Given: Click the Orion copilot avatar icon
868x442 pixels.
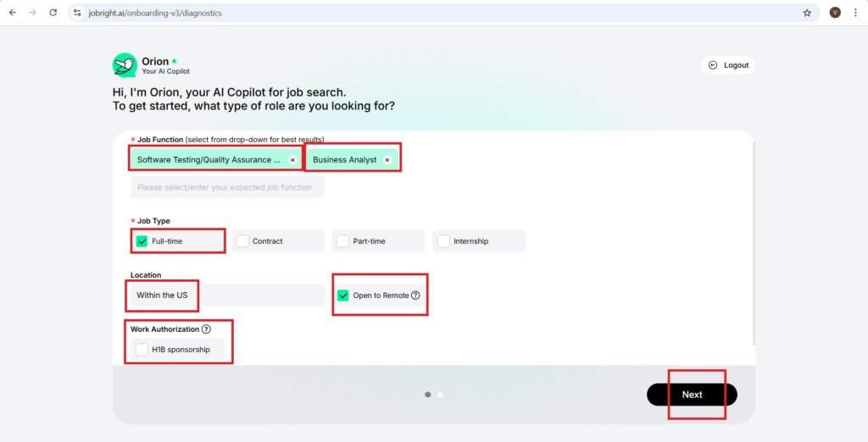Looking at the screenshot, I should point(125,65).
